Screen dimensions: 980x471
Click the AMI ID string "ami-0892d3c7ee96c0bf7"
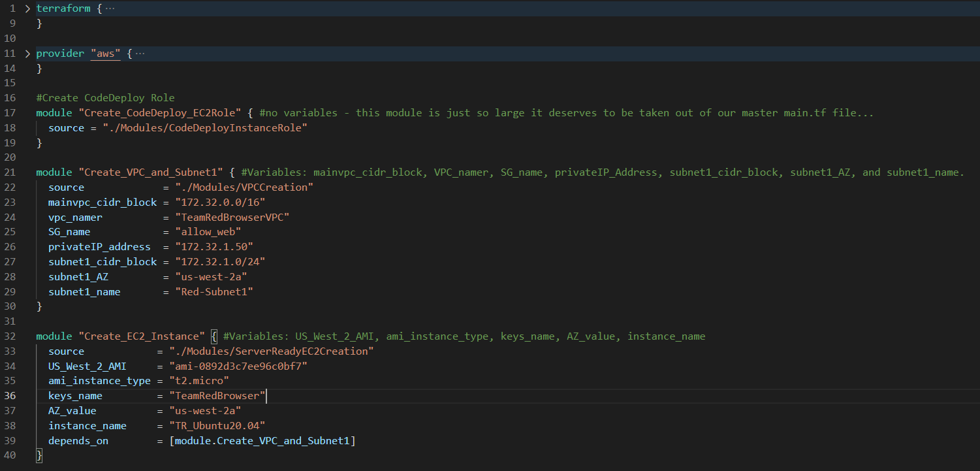(238, 366)
